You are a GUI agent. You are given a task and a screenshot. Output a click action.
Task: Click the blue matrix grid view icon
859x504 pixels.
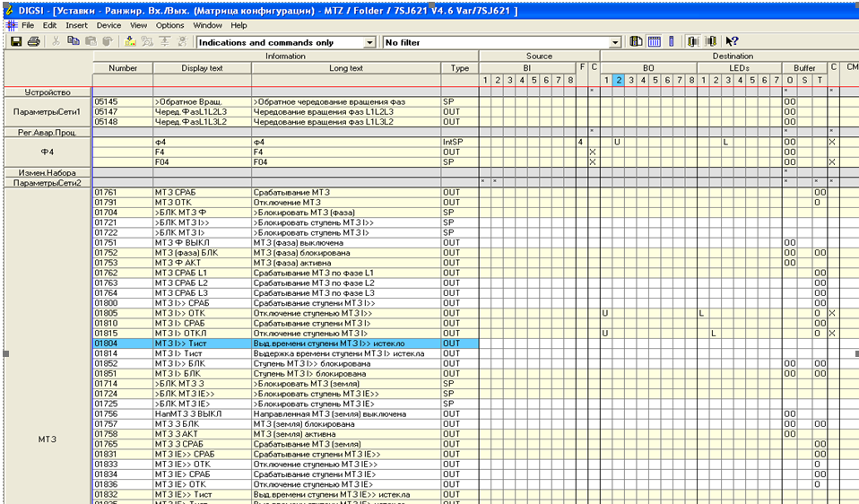point(654,42)
